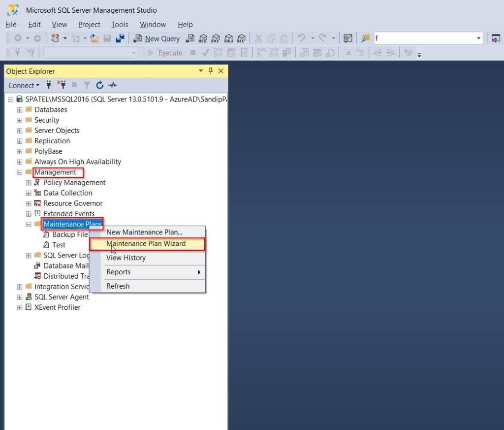Select the Extended Events node
504x430 pixels.
pyautogui.click(x=69, y=214)
